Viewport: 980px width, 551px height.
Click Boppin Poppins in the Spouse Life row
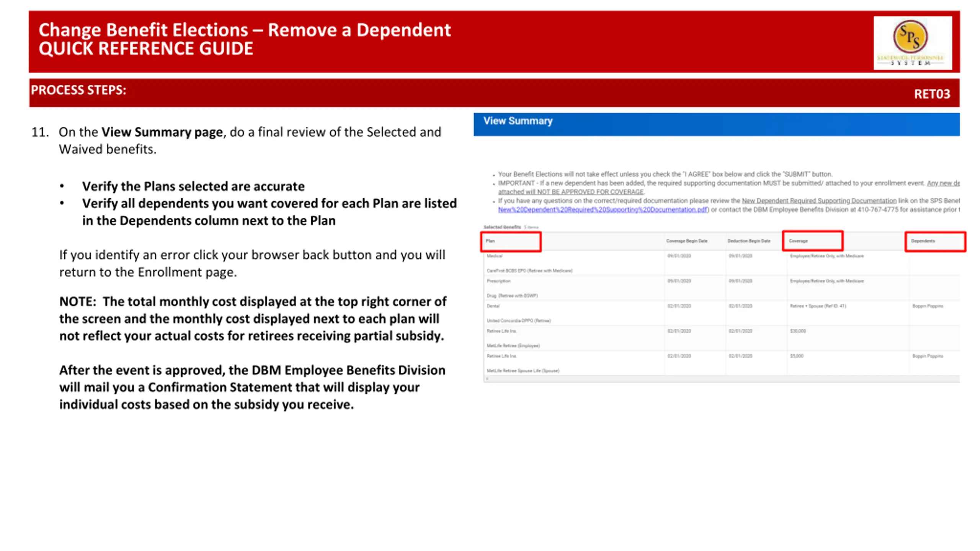pyautogui.click(x=928, y=356)
